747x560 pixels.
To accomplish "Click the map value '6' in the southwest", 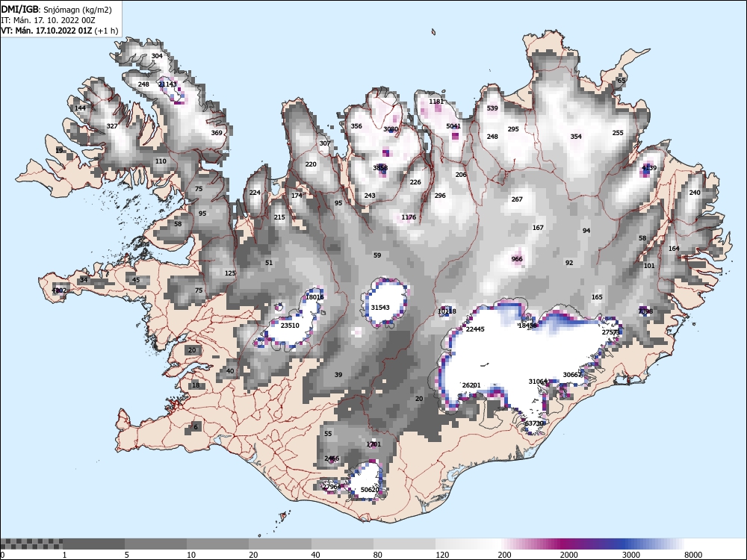I will click(195, 426).
